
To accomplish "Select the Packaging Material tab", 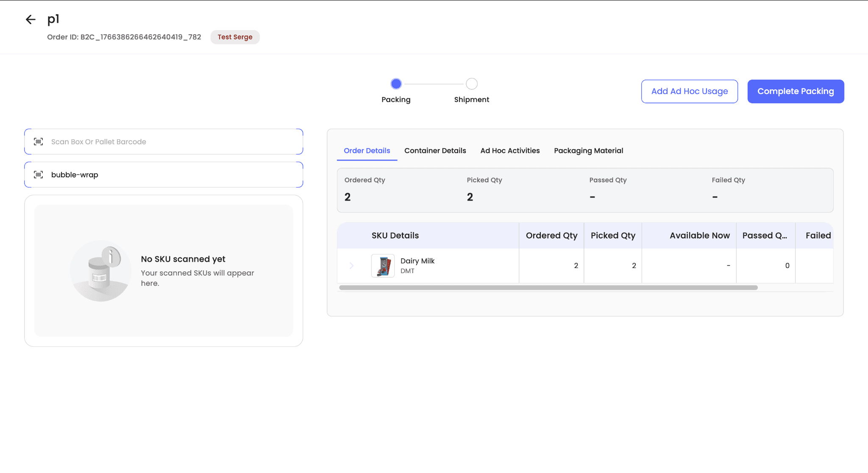I will click(588, 151).
